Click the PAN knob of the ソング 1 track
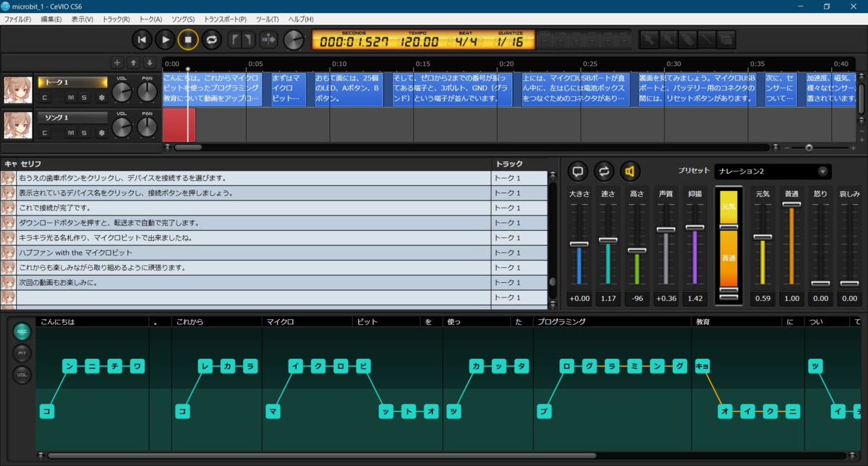 [x=147, y=128]
